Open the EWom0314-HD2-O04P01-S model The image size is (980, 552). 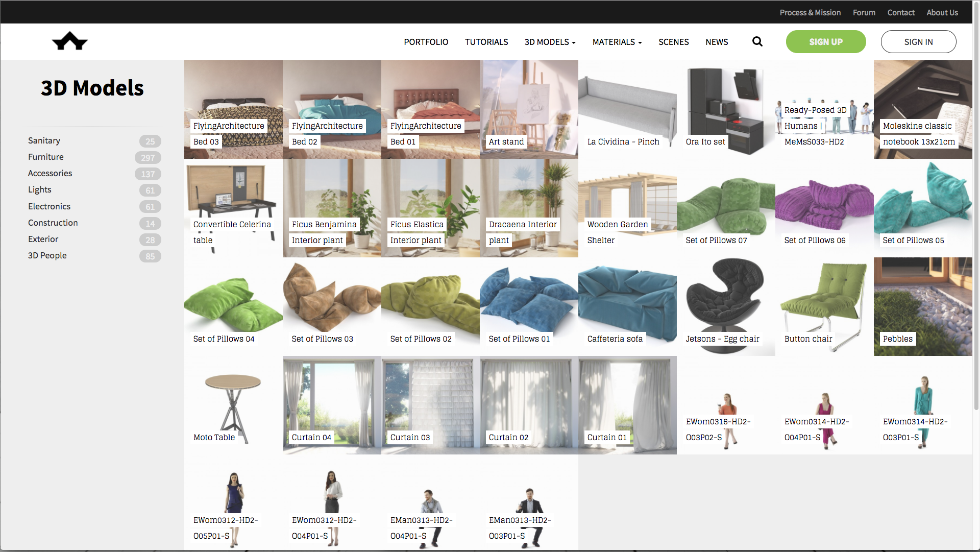pos(824,405)
